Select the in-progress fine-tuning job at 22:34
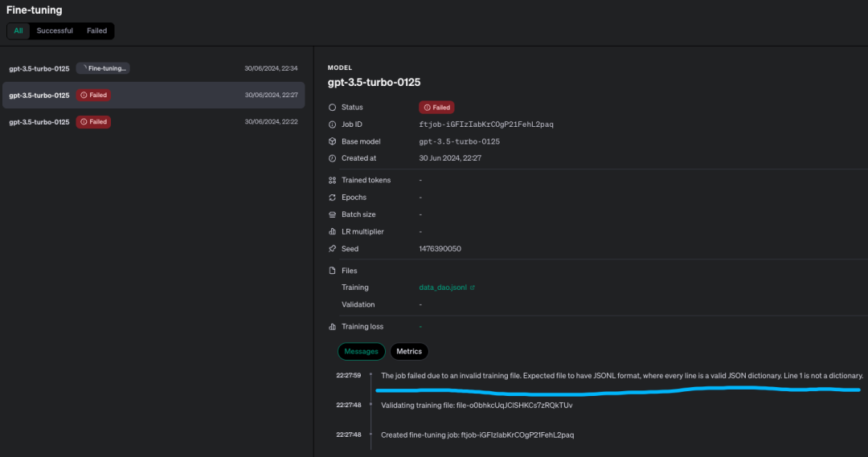 point(153,68)
